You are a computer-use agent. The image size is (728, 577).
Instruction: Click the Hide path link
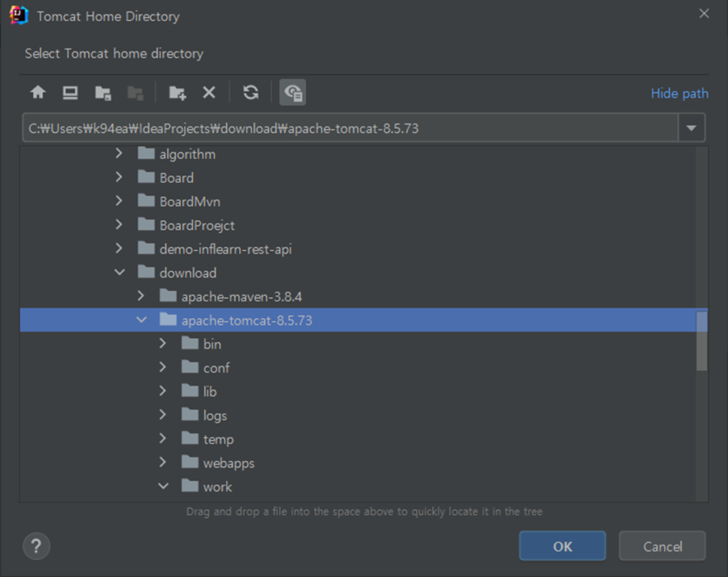tap(679, 93)
